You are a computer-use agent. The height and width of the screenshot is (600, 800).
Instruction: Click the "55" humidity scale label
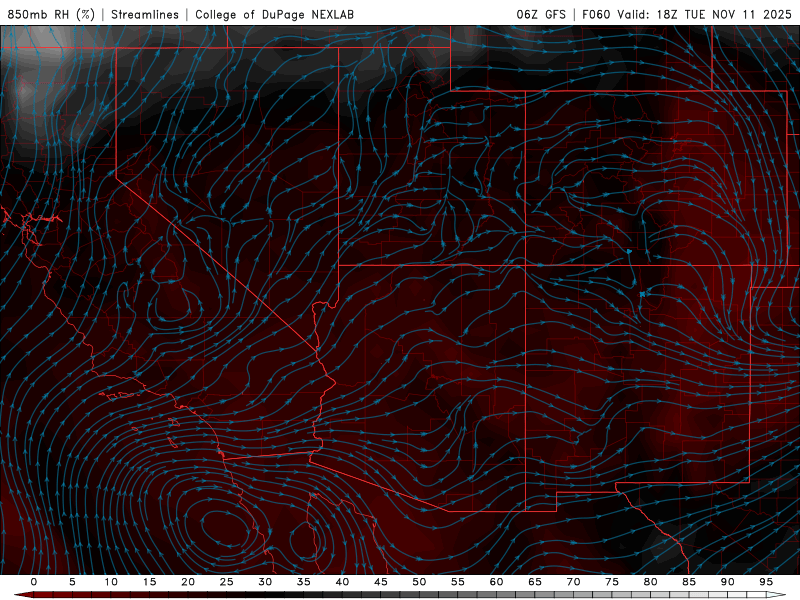point(458,582)
